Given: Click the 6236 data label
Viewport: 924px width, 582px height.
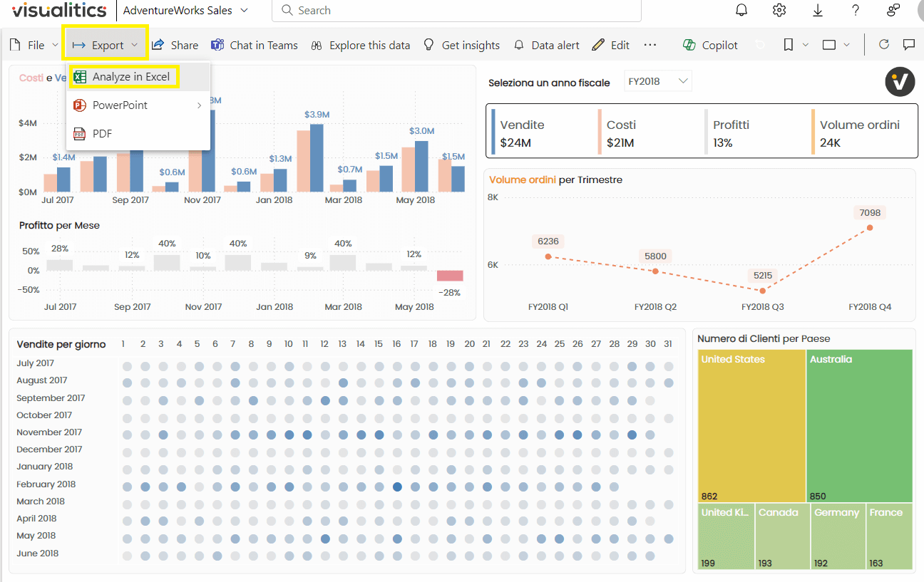Looking at the screenshot, I should coord(548,241).
